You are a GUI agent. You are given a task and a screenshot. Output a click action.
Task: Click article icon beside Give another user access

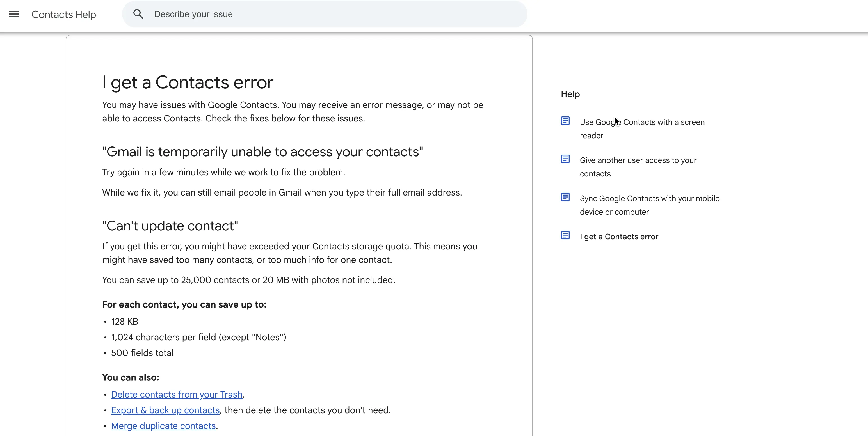[x=565, y=159]
